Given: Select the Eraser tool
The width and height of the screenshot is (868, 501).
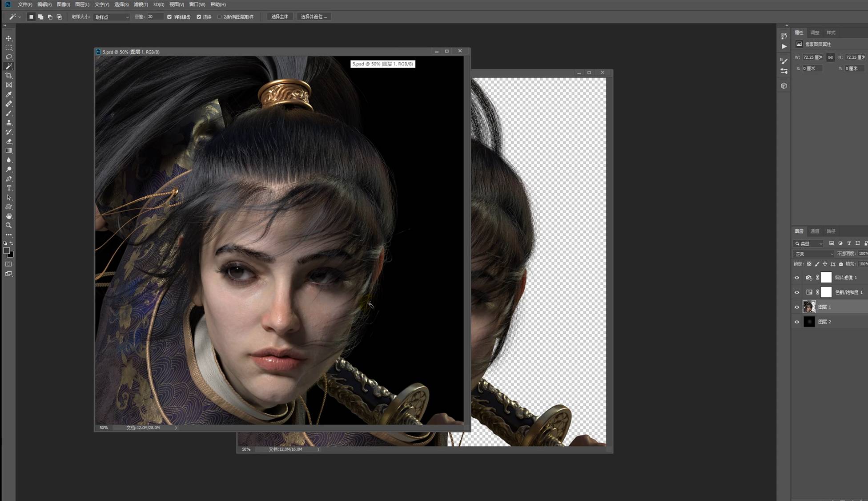Looking at the screenshot, I should pos(8,141).
